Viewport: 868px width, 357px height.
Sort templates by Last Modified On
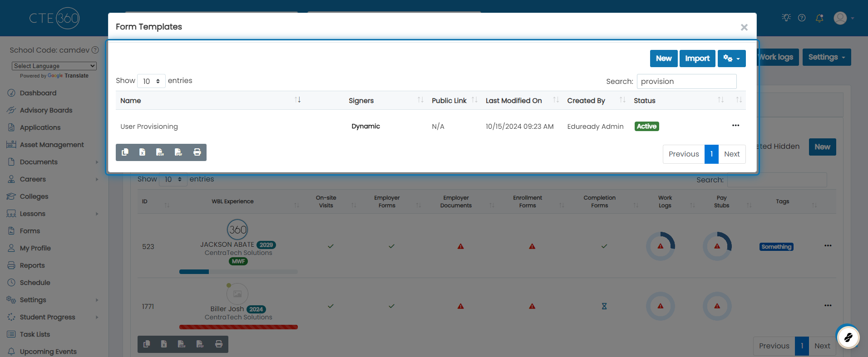(x=522, y=100)
